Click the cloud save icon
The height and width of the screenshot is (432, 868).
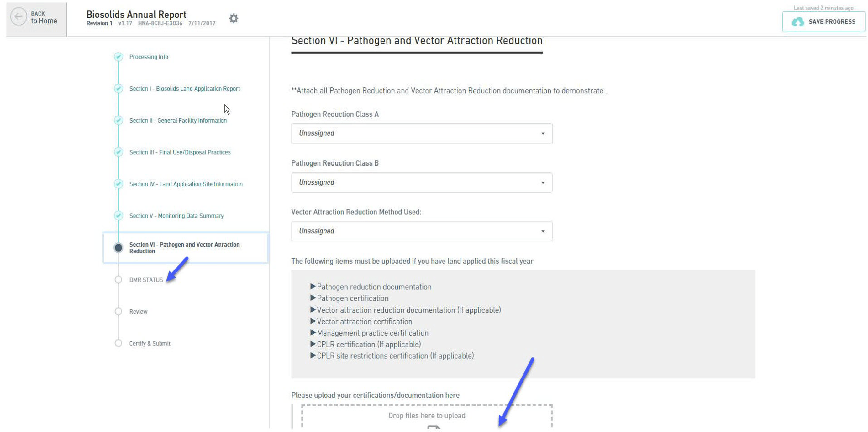(x=797, y=22)
